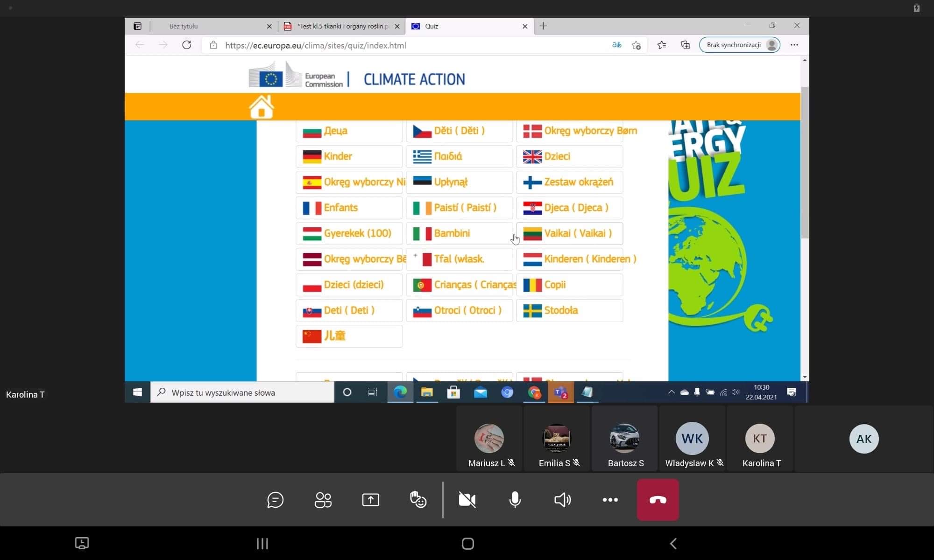Mute the microphone

[515, 500]
